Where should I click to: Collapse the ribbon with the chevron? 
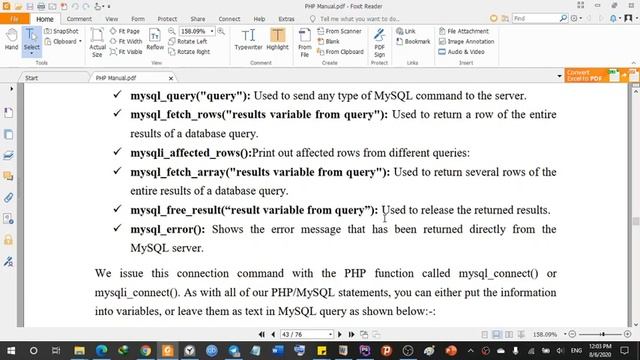[x=633, y=63]
